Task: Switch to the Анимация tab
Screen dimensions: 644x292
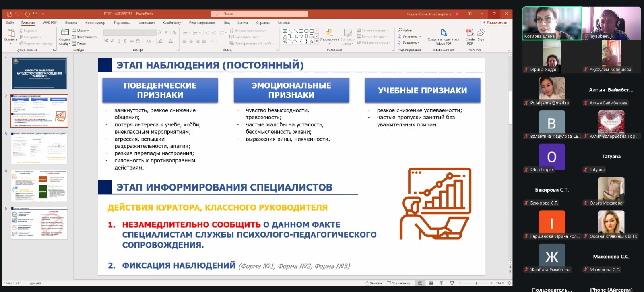Action: [x=147, y=23]
